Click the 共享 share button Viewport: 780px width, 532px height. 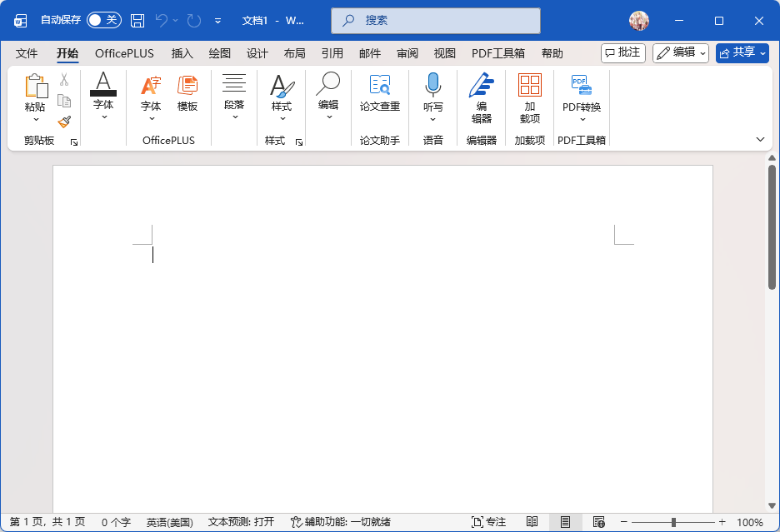tap(742, 52)
